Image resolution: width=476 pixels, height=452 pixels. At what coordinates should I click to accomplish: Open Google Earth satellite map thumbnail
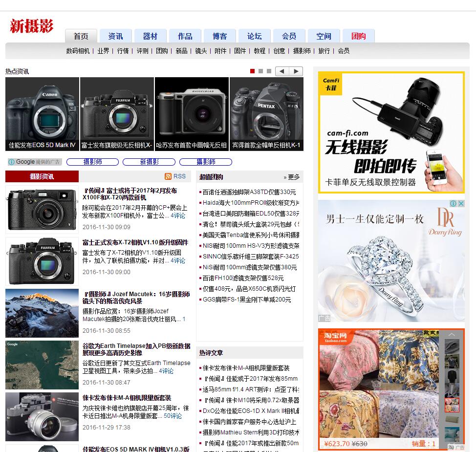pos(42,365)
